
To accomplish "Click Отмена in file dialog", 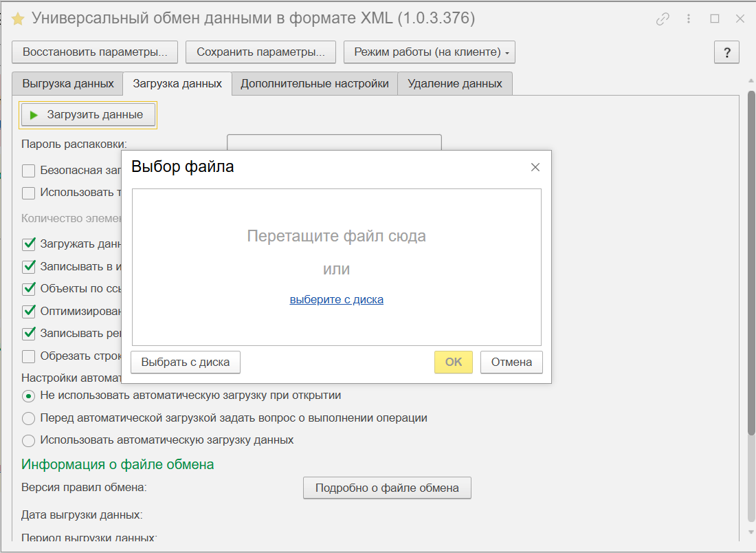I will click(511, 362).
